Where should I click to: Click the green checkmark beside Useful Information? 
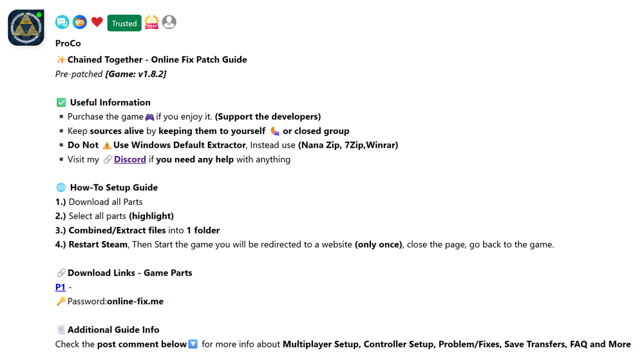[61, 102]
